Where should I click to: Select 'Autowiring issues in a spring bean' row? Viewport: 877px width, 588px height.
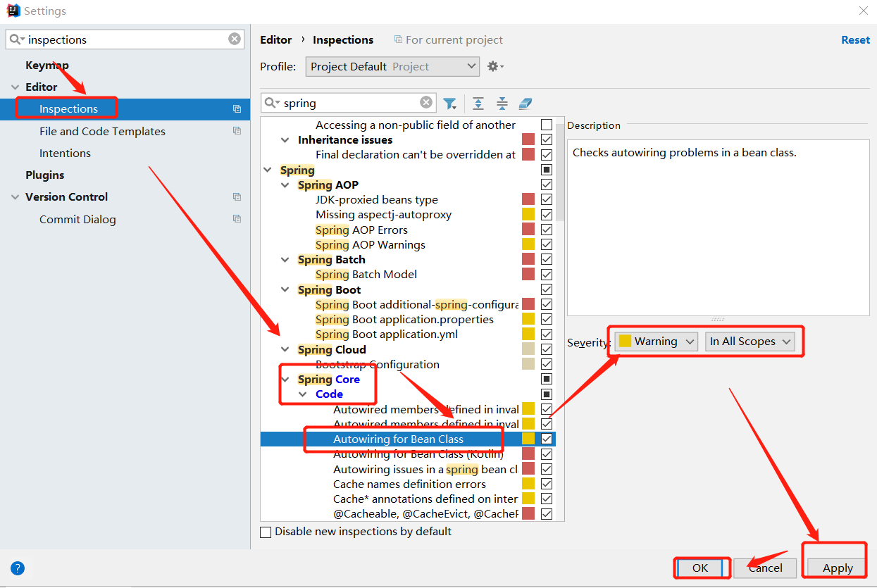pos(425,469)
